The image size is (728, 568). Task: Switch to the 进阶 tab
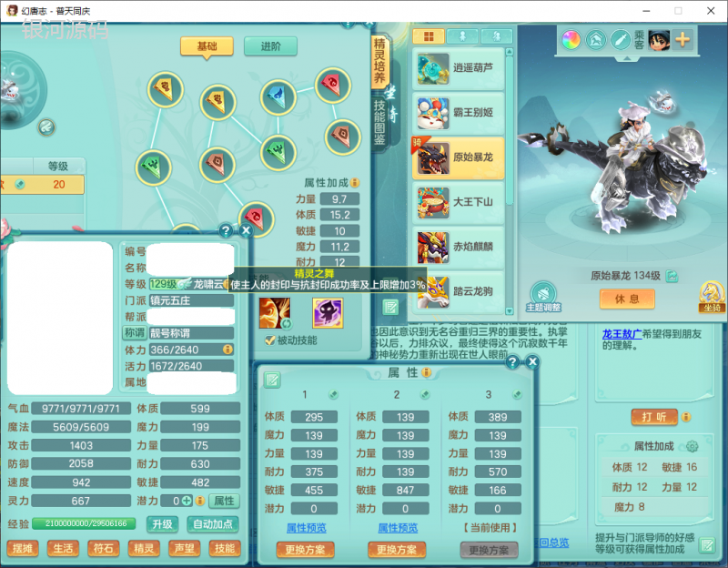271,46
